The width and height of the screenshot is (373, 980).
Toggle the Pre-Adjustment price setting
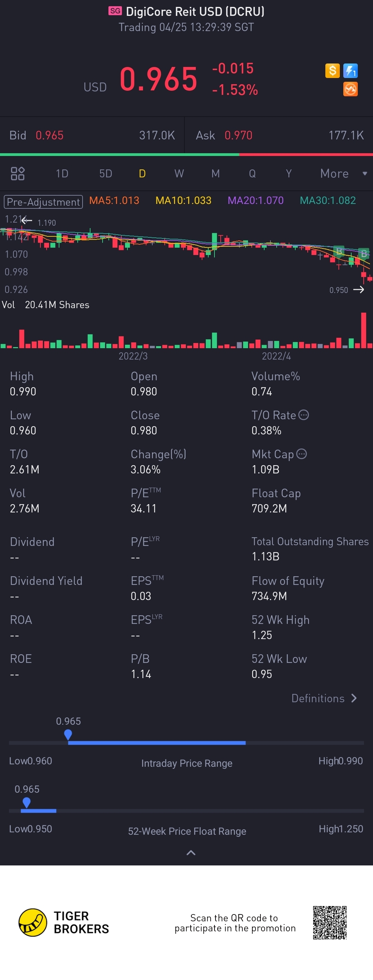click(x=44, y=202)
